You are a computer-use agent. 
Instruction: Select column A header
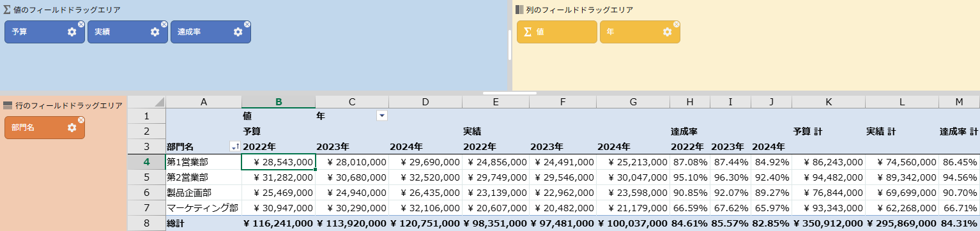[x=204, y=102]
